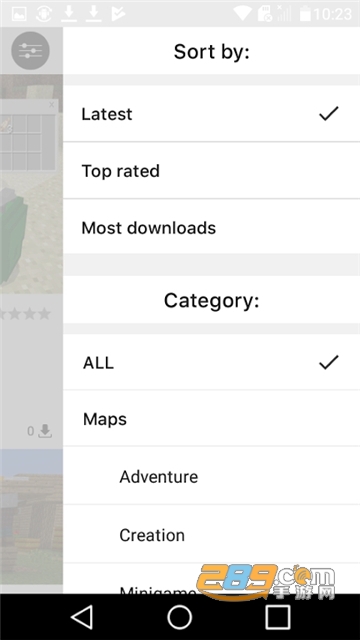Choose the Adventure subcategory
This screenshot has height=640, width=360.
(211, 476)
